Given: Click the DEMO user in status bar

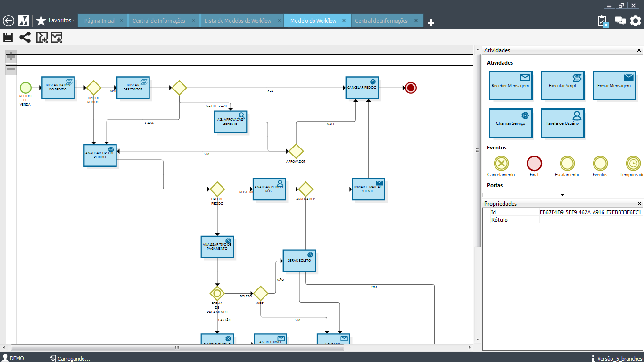Looking at the screenshot, I should 13,358.
